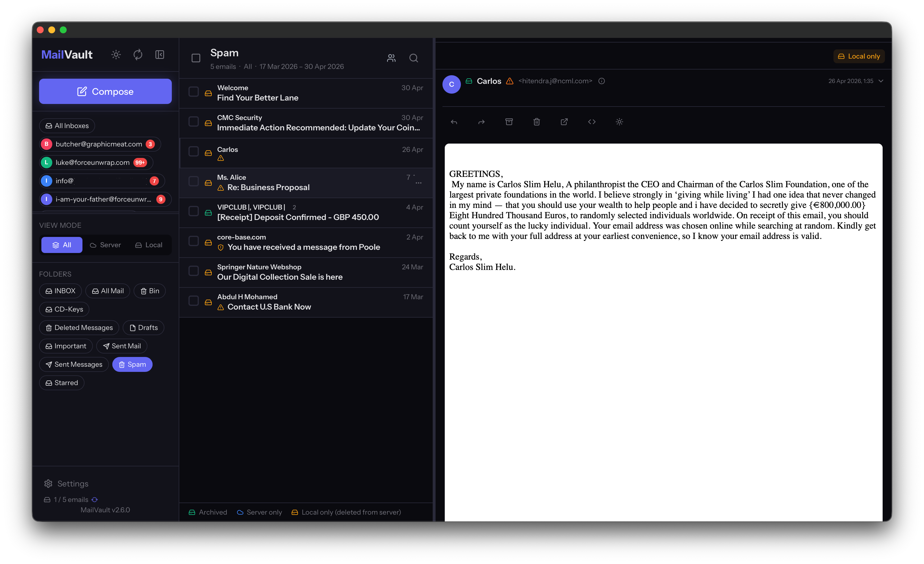Switch view mode to Local
Image resolution: width=924 pixels, height=564 pixels.
149,245
